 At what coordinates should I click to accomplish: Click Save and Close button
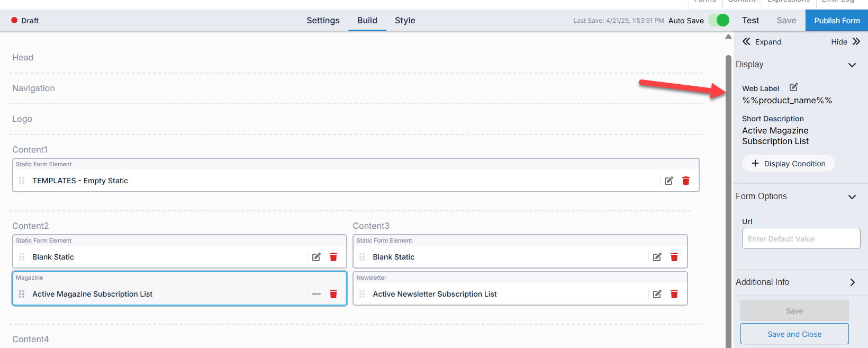pyautogui.click(x=794, y=334)
